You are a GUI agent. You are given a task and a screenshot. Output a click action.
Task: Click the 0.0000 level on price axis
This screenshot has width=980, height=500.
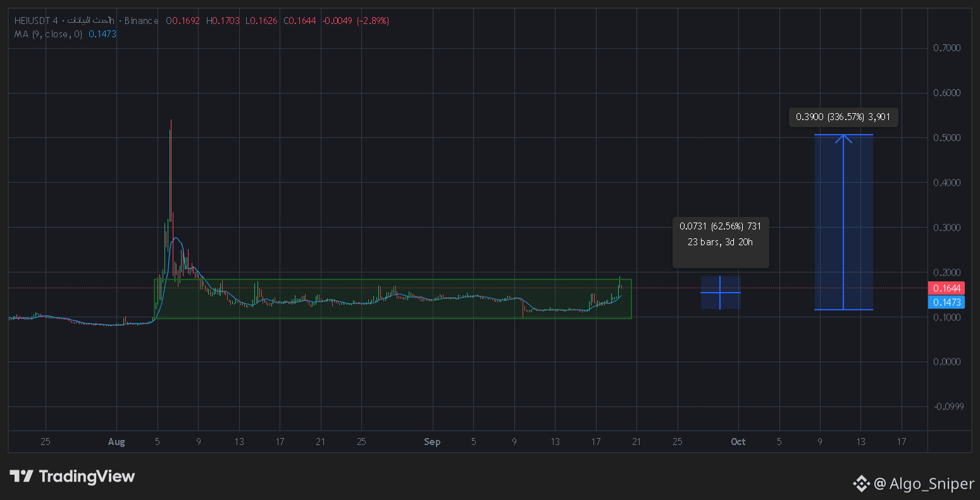point(947,362)
